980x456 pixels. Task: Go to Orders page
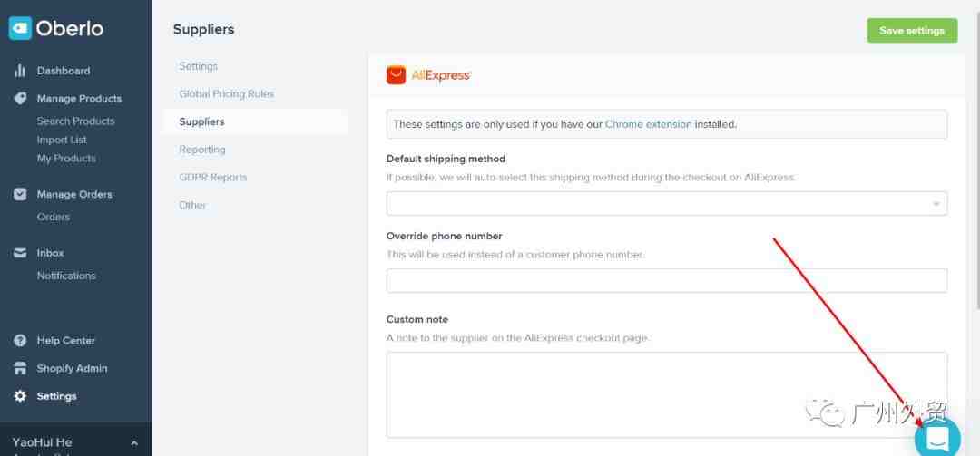tap(54, 217)
